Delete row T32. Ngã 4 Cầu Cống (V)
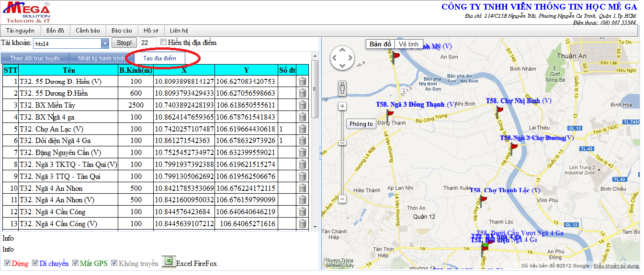The image size is (644, 275). [303, 224]
